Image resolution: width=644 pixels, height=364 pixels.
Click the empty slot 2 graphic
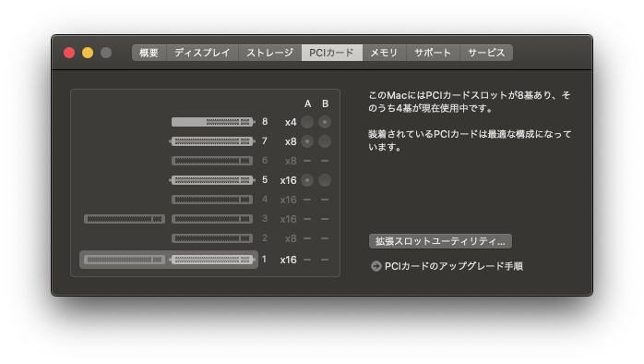pos(212,238)
